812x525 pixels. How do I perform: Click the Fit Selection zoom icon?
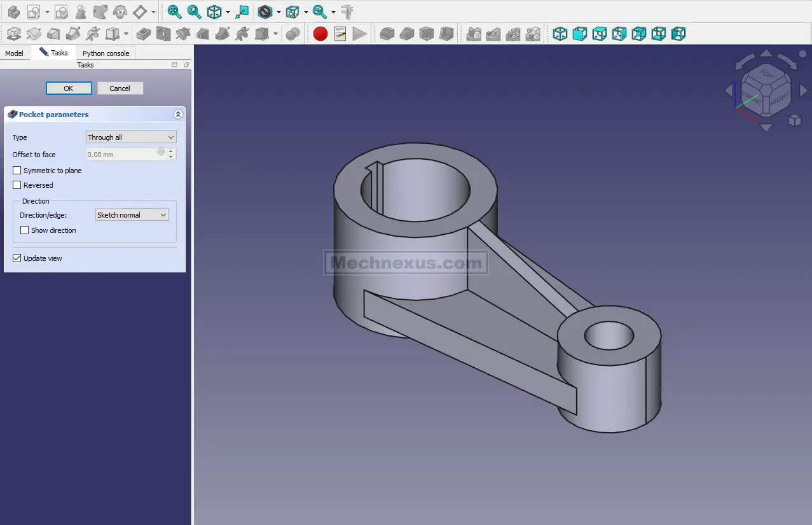click(194, 11)
